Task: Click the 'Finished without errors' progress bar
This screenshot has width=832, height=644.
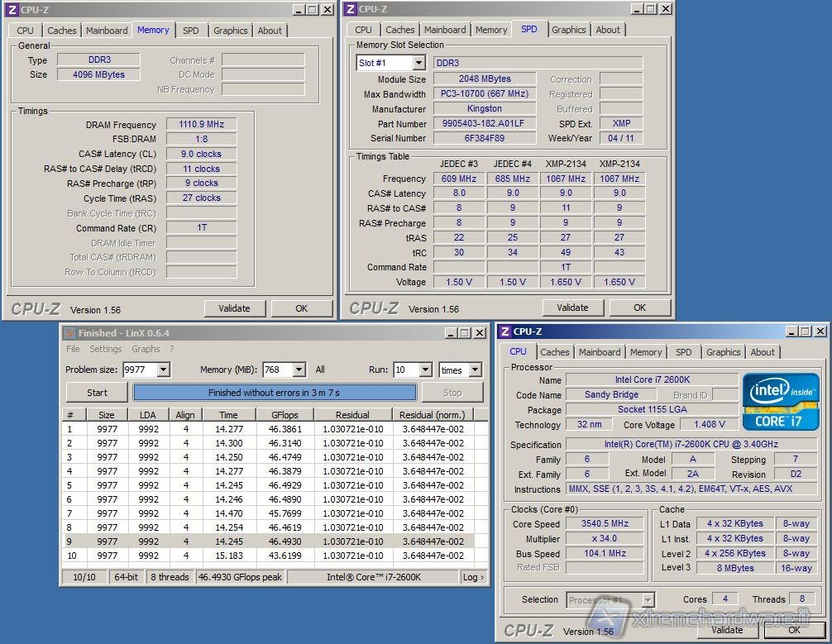Action: point(274,393)
